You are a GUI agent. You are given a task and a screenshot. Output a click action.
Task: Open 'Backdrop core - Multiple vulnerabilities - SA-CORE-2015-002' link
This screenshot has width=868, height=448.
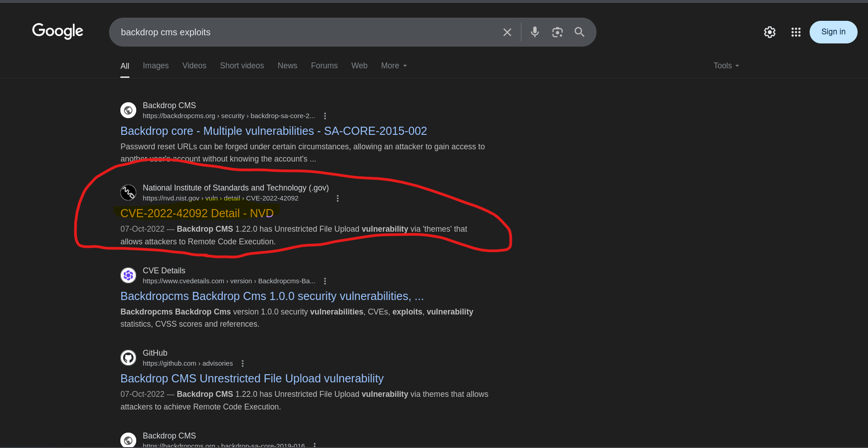pos(273,131)
